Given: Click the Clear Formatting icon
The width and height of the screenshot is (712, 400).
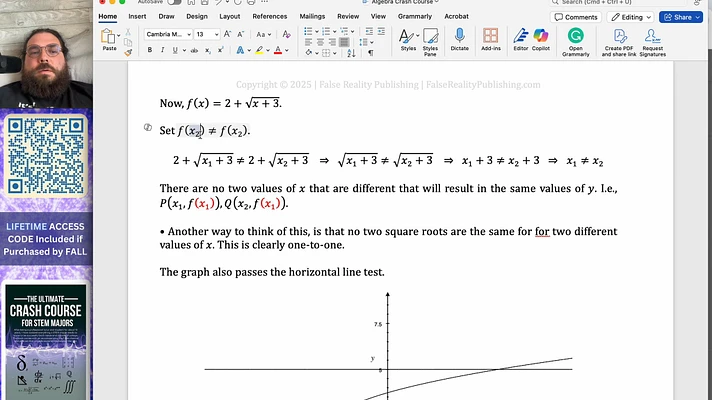Looking at the screenshot, I should tap(286, 34).
